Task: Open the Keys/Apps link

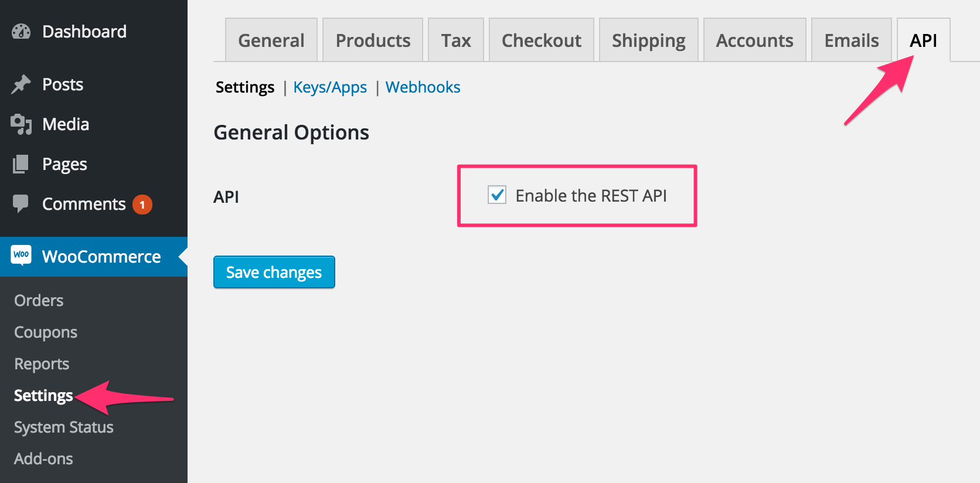Action: click(330, 87)
